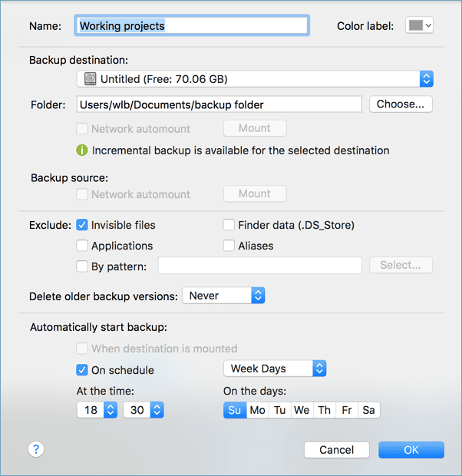The width and height of the screenshot is (462, 476).
Task: Open the Week Days schedule dropdown
Action: point(275,369)
